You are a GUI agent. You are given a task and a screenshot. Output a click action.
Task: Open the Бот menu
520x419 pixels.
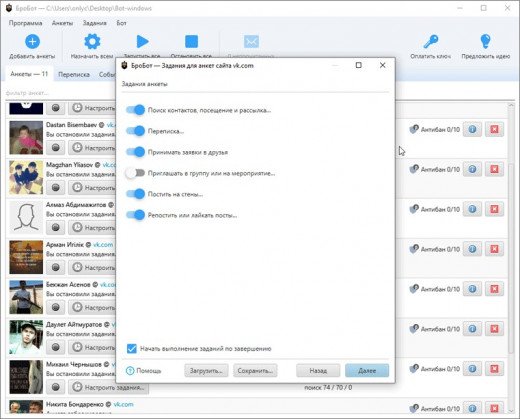[x=121, y=23]
